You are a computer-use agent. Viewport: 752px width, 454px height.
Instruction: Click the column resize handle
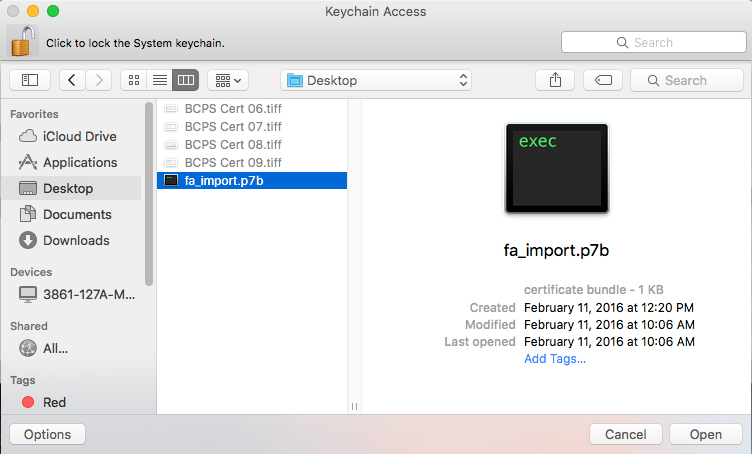click(354, 407)
